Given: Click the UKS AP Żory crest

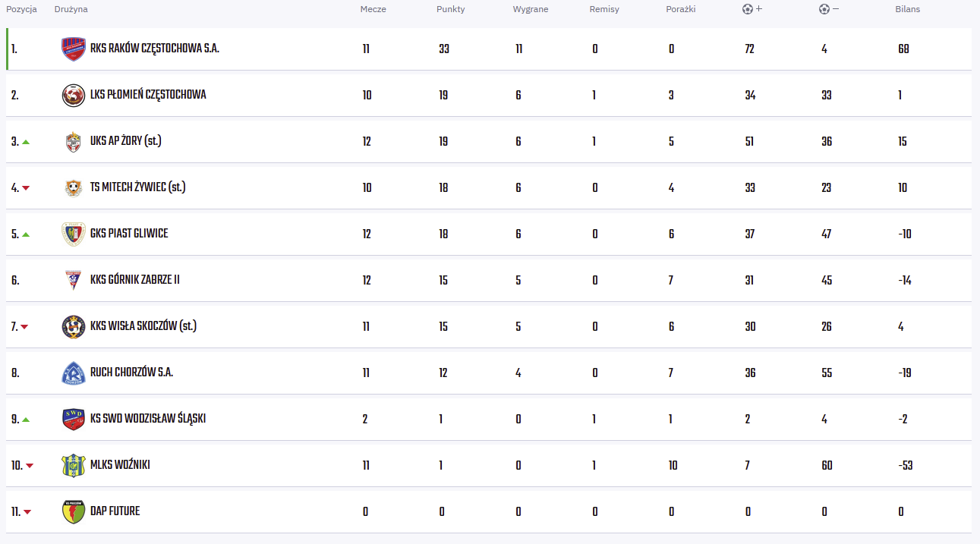Looking at the screenshot, I should pyautogui.click(x=74, y=142).
